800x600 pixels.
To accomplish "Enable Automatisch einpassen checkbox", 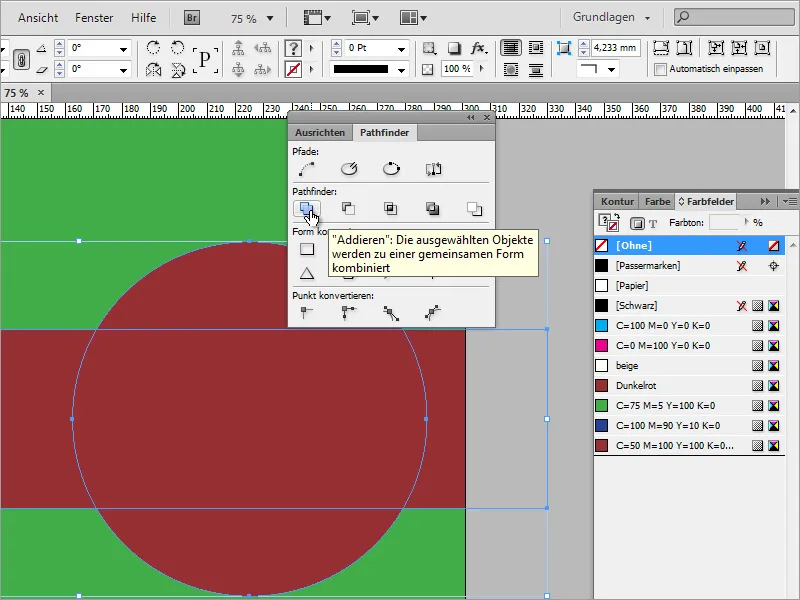I will click(660, 69).
